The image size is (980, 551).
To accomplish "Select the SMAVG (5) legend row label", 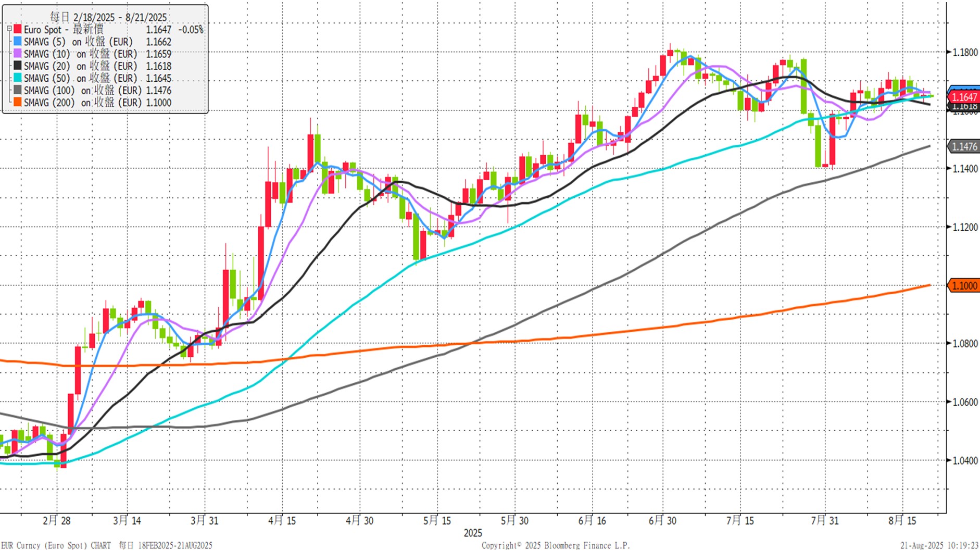I will coord(78,42).
